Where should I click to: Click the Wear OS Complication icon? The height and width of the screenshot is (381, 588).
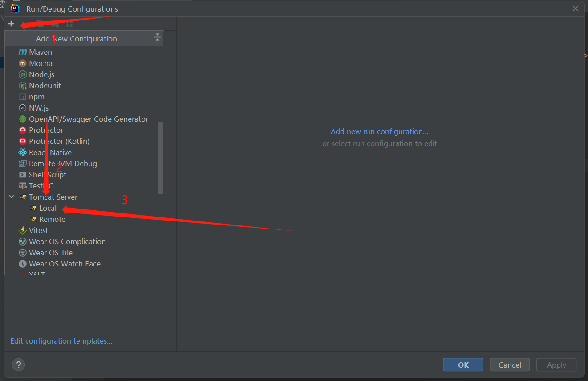coord(23,242)
